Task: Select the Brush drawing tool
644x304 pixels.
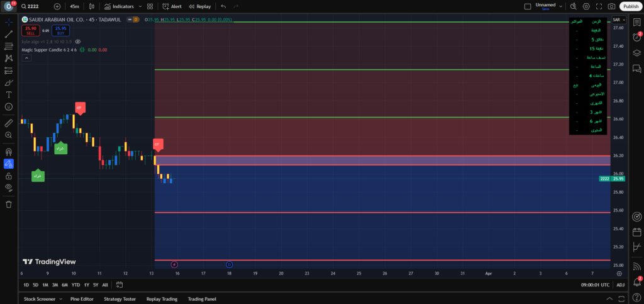Action: 9,82
